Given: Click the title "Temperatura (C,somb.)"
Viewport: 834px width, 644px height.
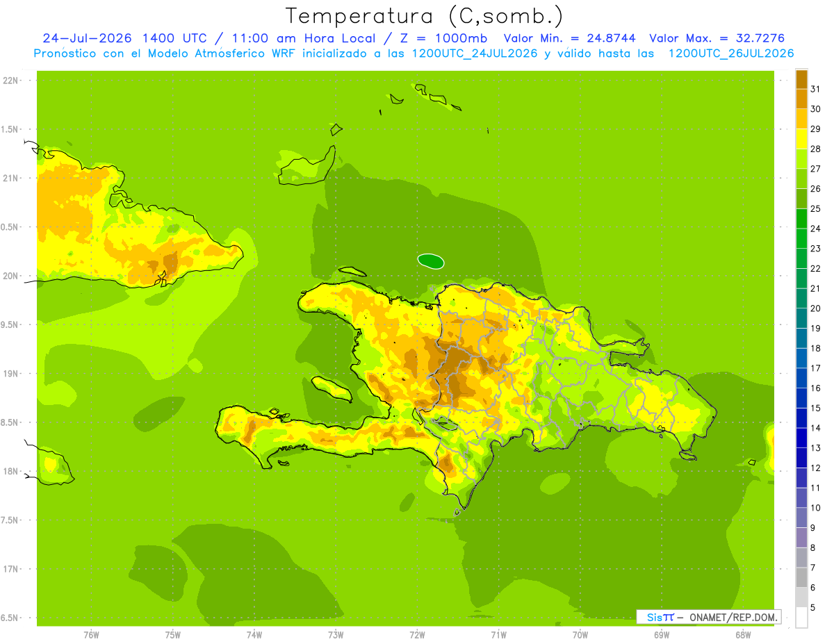Looking at the screenshot, I should point(424,16).
